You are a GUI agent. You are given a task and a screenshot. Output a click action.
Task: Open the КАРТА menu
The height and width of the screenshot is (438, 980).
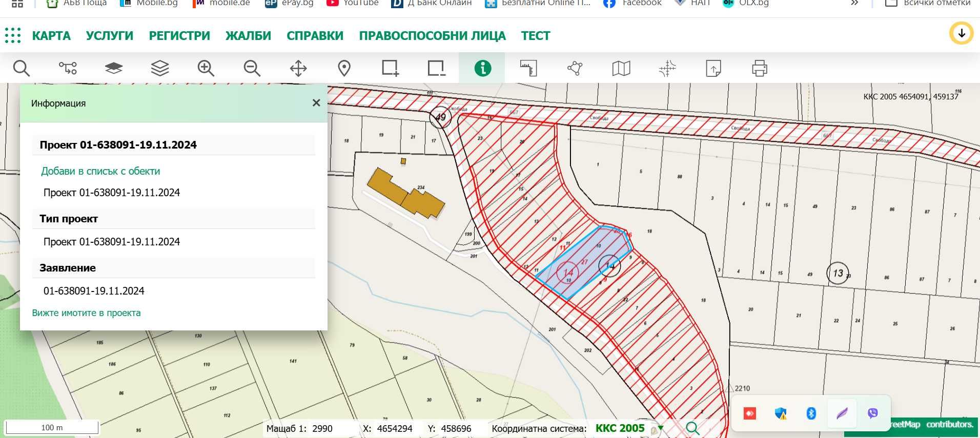tap(51, 36)
